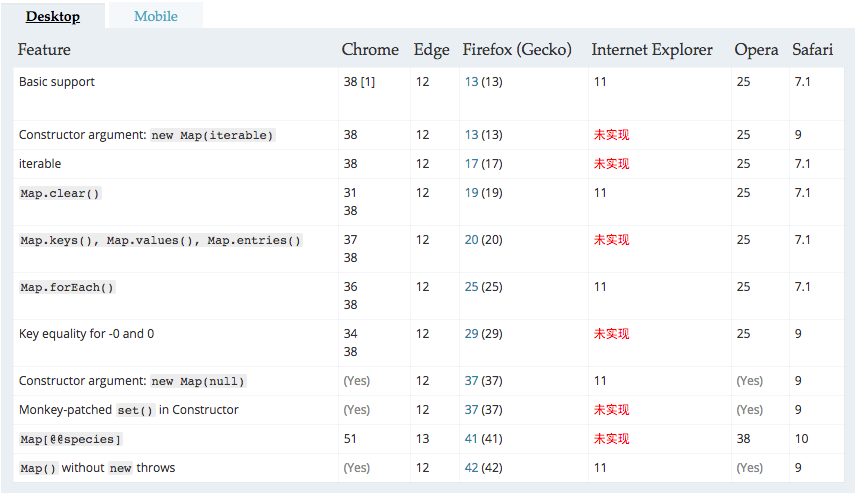This screenshot has height=493, width=855.
Task: Switch to the Mobile tab
Action: click(x=156, y=16)
